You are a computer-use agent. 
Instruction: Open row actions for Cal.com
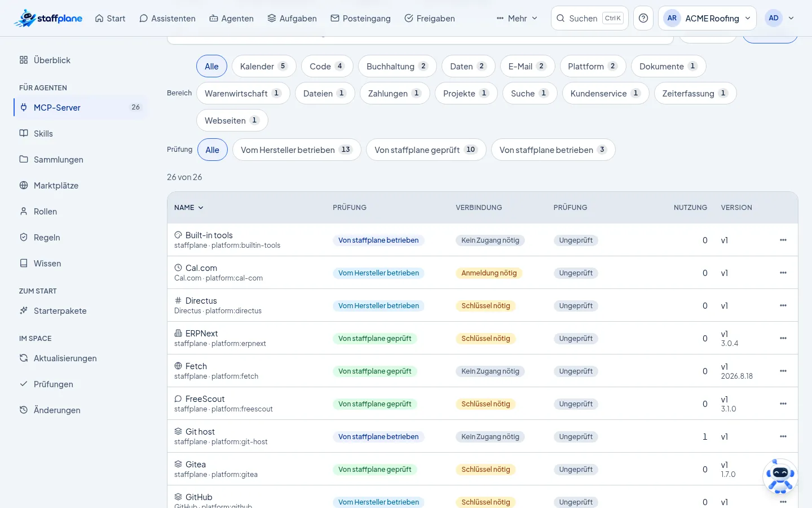pyautogui.click(x=783, y=273)
